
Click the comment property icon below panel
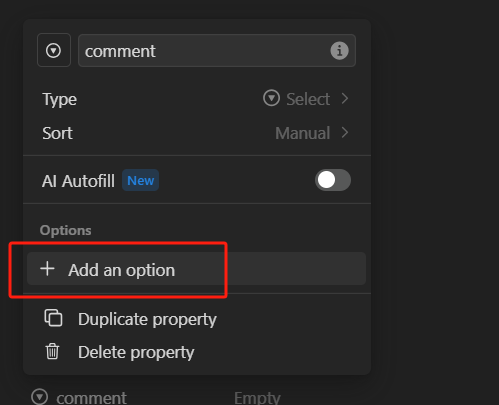coord(40,397)
